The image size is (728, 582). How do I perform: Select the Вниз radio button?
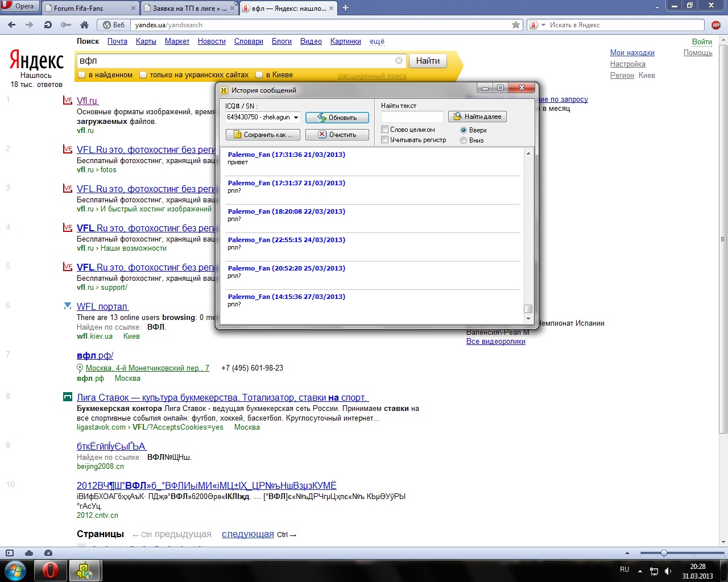pyautogui.click(x=464, y=140)
